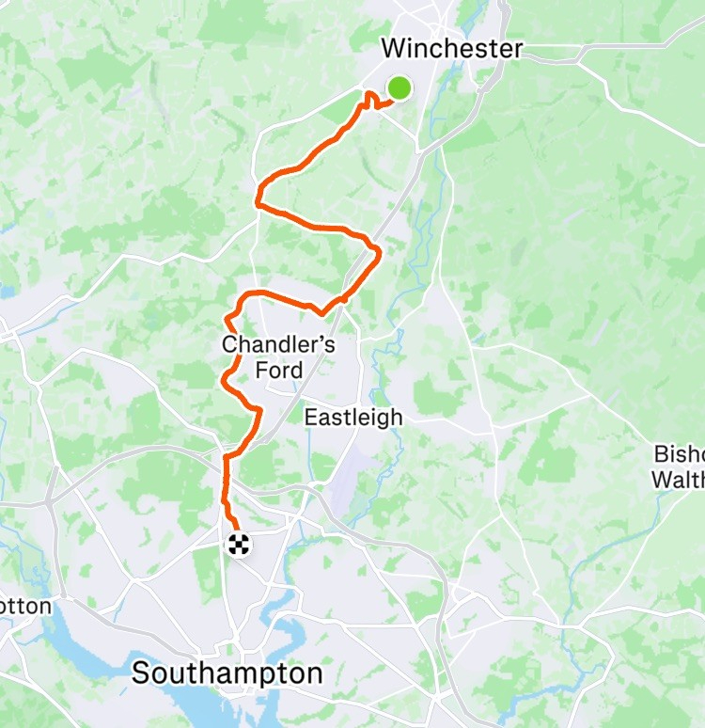Click the Southampton city label
This screenshot has height=728, width=705.
(227, 673)
